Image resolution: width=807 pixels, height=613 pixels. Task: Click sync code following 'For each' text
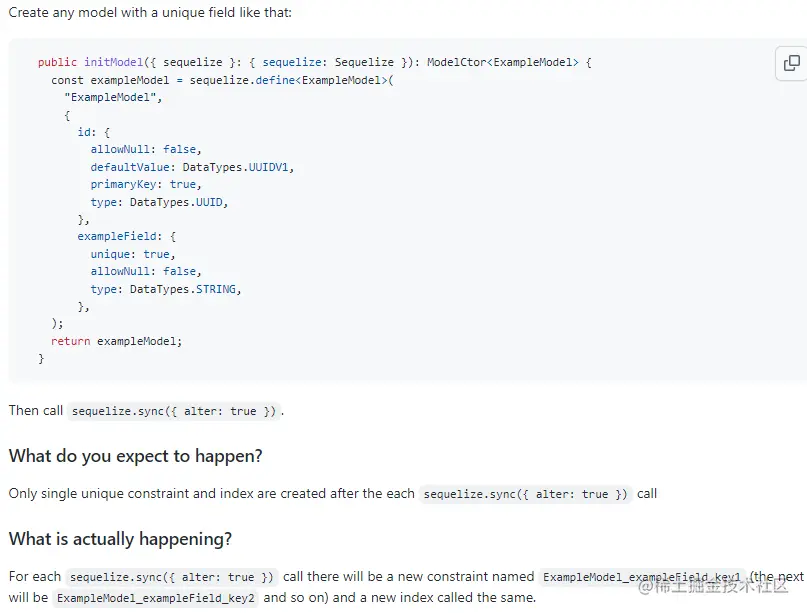171,577
